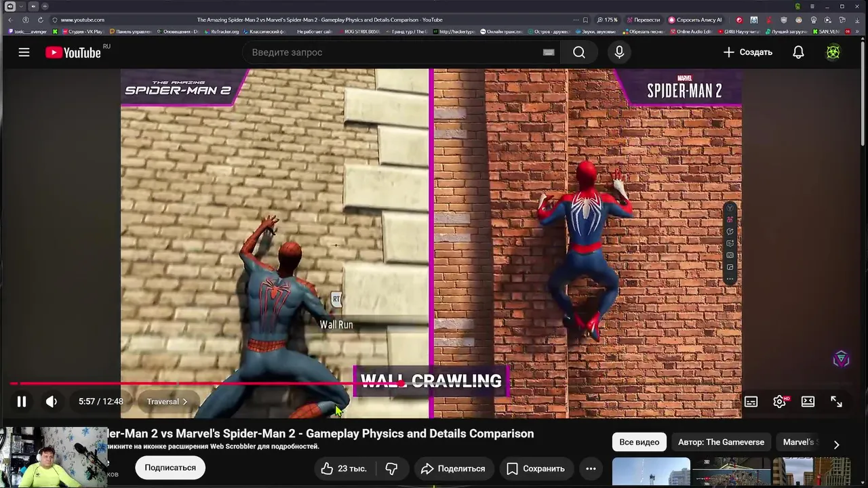Switch to theater mode
Image resolution: width=868 pixels, height=488 pixels.
pyautogui.click(x=808, y=401)
